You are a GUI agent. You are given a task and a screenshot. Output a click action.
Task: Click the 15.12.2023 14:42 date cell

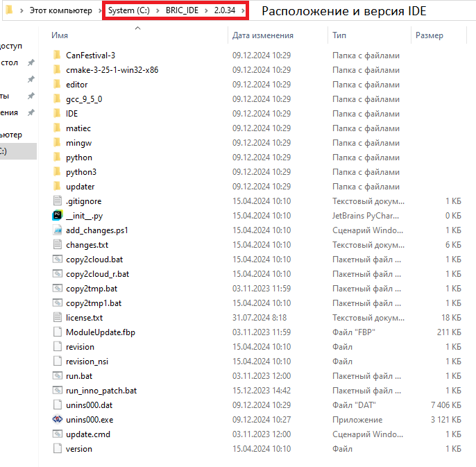click(x=262, y=391)
